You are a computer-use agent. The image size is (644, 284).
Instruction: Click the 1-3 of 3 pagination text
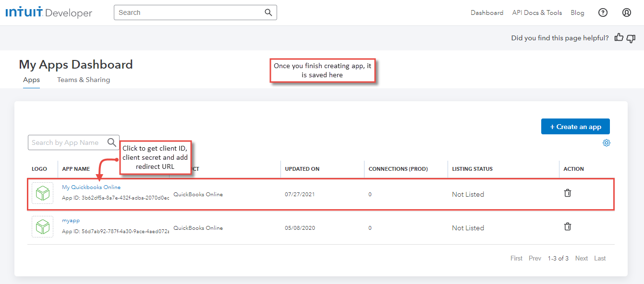558,258
